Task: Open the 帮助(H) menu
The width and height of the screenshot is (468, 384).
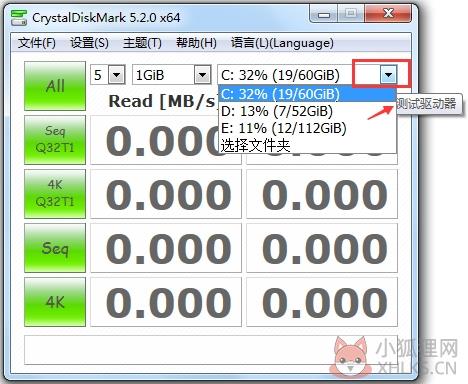Action: click(196, 43)
